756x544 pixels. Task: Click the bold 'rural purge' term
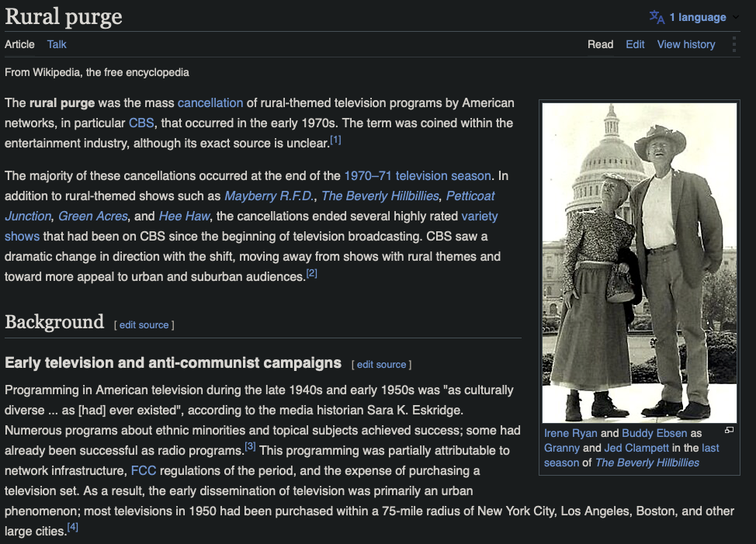[x=62, y=103]
